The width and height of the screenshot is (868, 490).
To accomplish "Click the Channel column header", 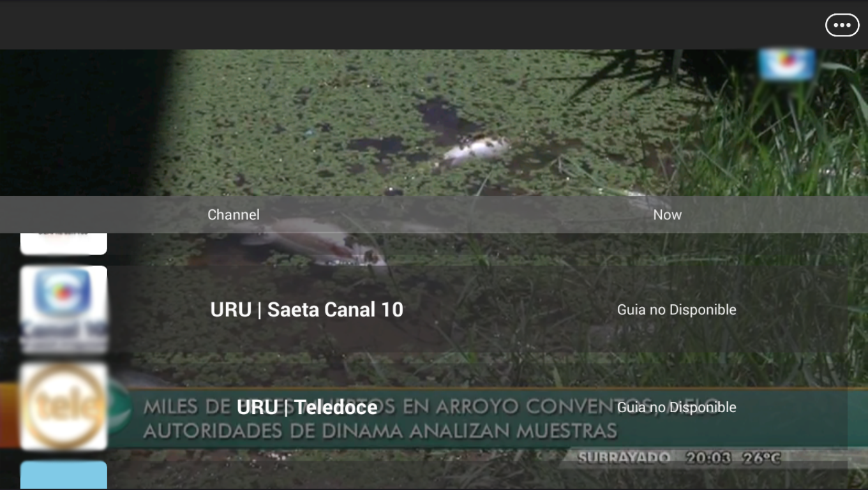I will pyautogui.click(x=234, y=215).
